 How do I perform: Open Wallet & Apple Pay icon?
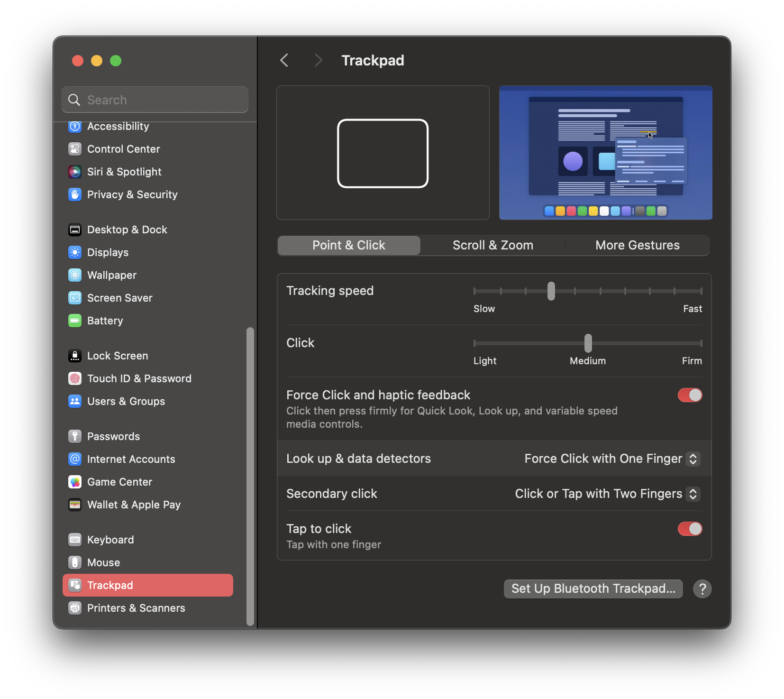tap(75, 505)
